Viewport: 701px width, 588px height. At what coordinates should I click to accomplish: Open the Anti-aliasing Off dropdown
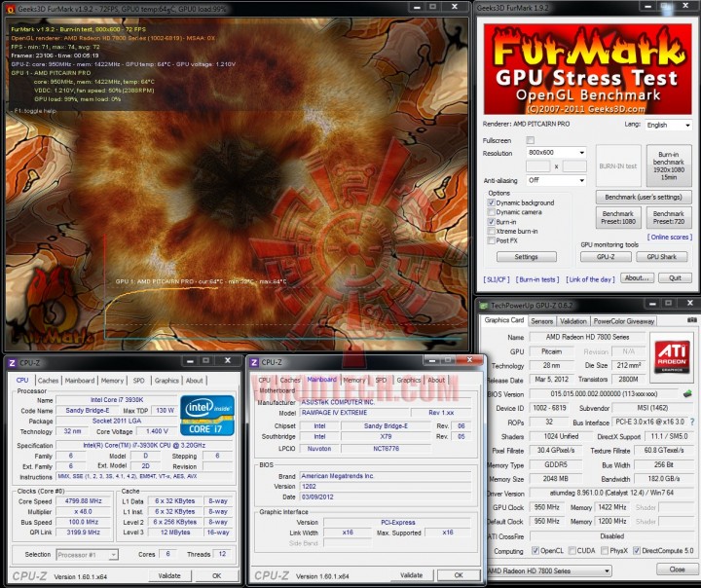[x=556, y=180]
